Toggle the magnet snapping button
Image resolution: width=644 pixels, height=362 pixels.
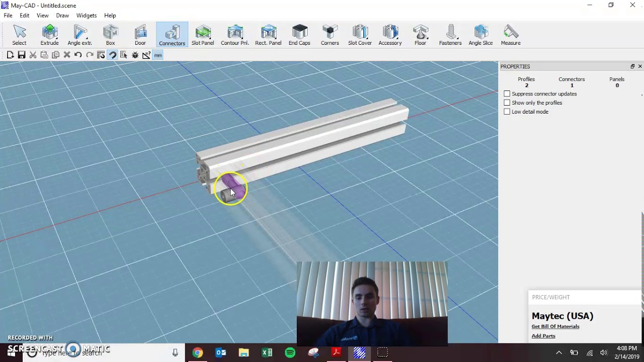[x=113, y=55]
